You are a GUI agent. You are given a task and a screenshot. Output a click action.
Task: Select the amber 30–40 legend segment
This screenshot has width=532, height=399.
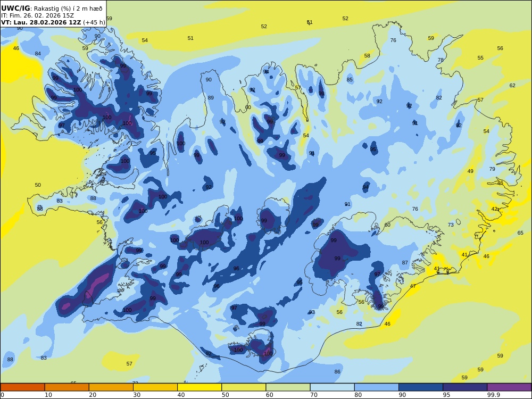[x=155, y=387]
